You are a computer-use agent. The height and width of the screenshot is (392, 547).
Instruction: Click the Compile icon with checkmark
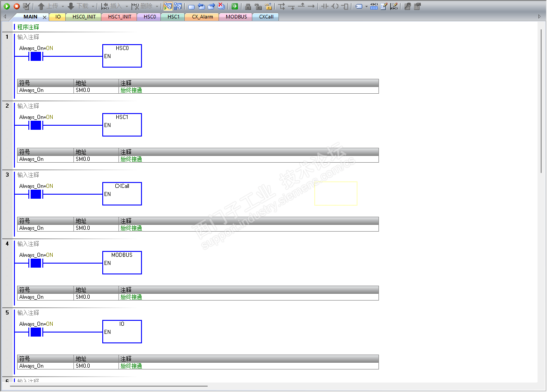click(27, 6)
